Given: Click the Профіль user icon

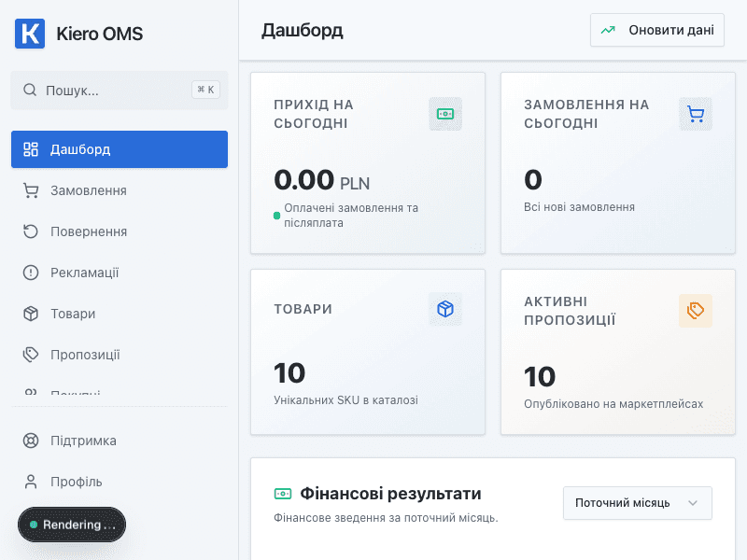Looking at the screenshot, I should [31, 482].
